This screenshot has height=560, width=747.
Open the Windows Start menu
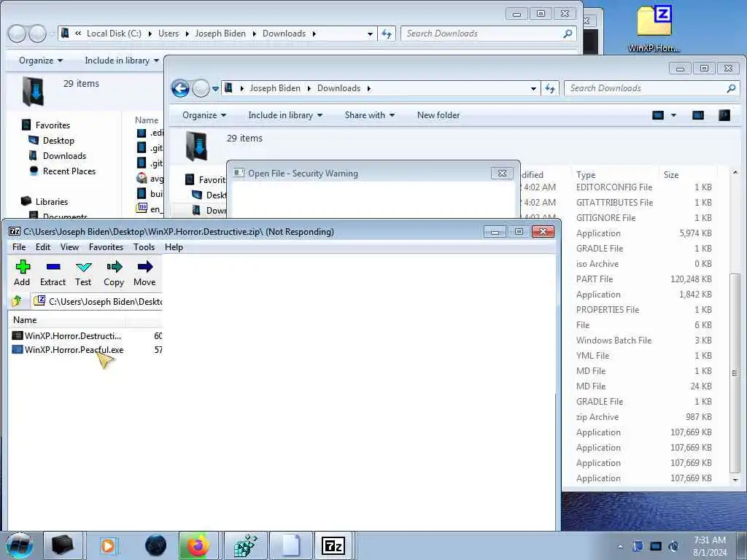(x=19, y=545)
